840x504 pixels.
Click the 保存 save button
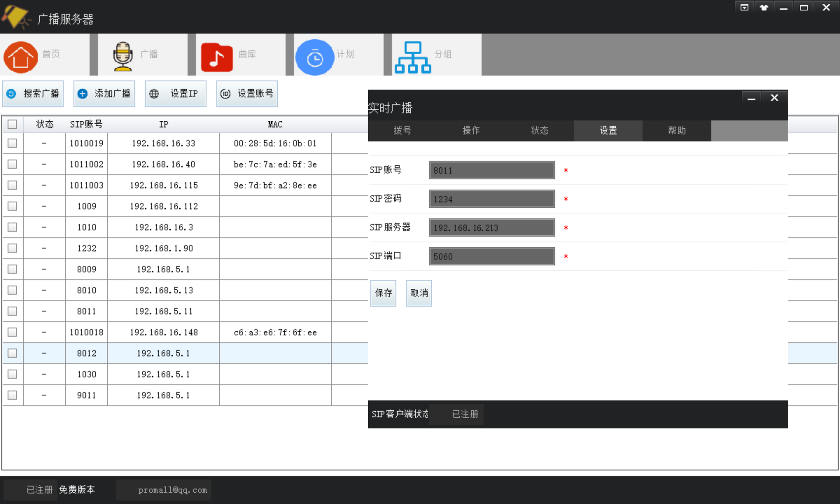pyautogui.click(x=383, y=293)
